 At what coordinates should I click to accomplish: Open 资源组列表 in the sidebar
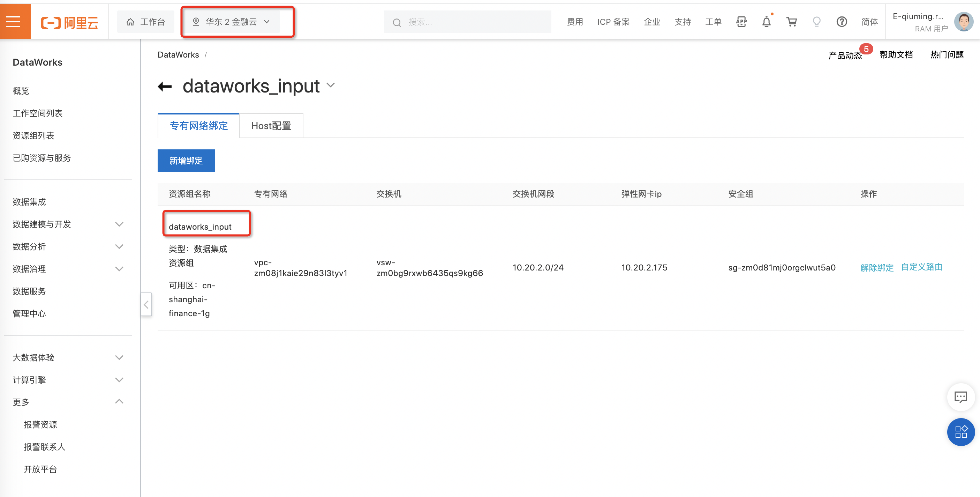point(33,135)
